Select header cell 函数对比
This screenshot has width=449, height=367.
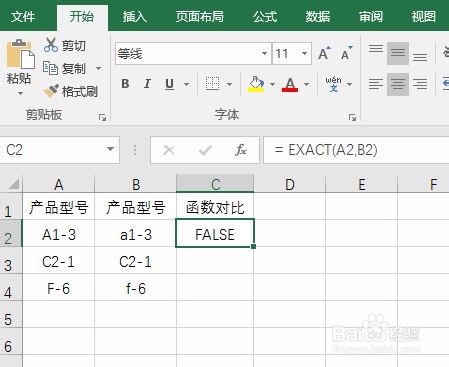pos(215,207)
